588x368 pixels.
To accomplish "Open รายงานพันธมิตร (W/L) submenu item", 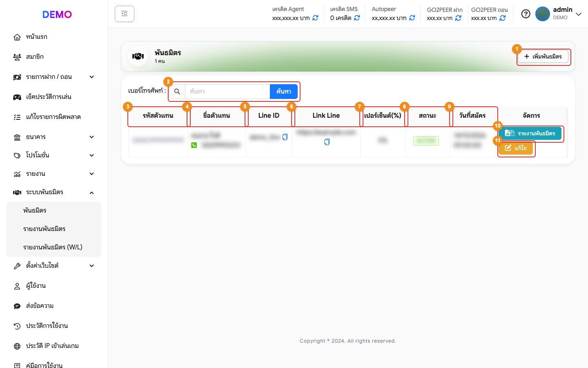I will click(x=53, y=247).
